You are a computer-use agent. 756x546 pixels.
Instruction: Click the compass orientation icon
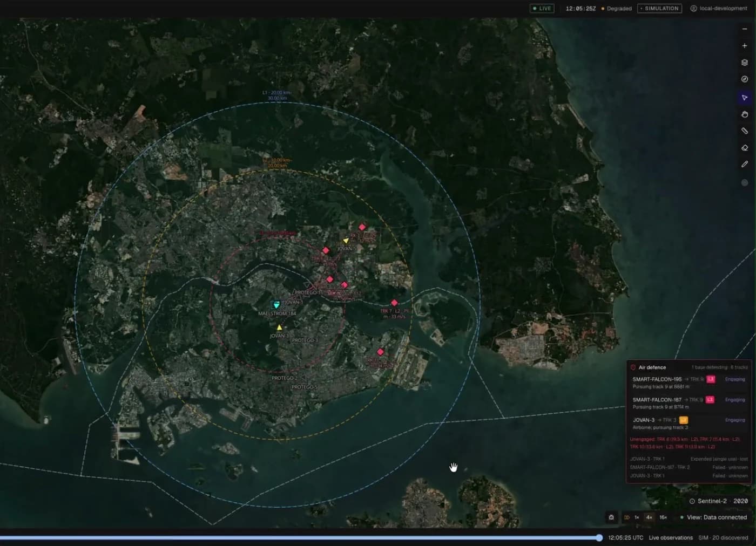(745, 79)
